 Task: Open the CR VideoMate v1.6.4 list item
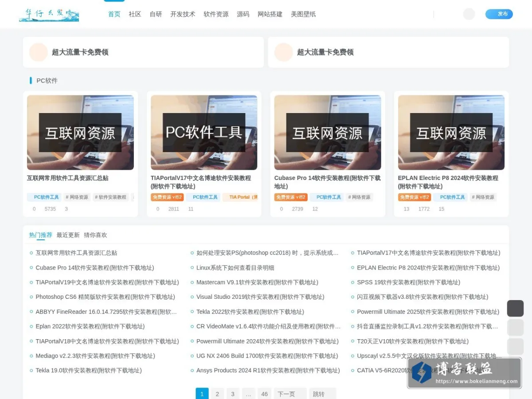click(x=269, y=327)
